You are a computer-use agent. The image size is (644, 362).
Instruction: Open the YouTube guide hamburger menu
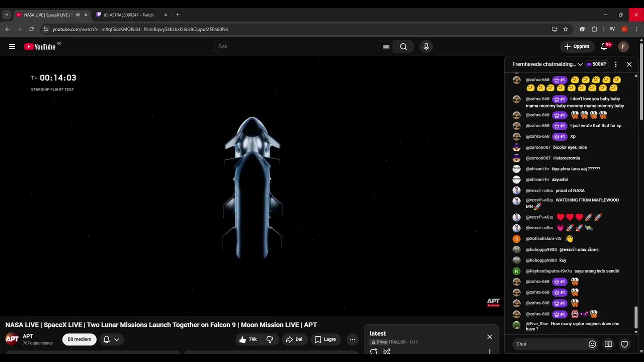point(12,47)
